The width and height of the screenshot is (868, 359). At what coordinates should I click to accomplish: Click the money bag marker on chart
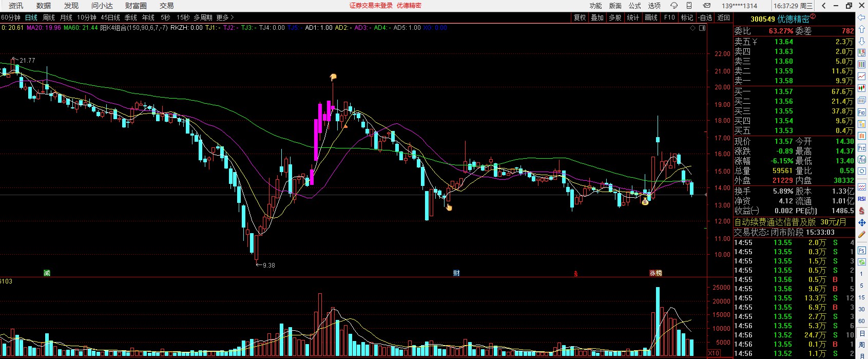pos(645,202)
